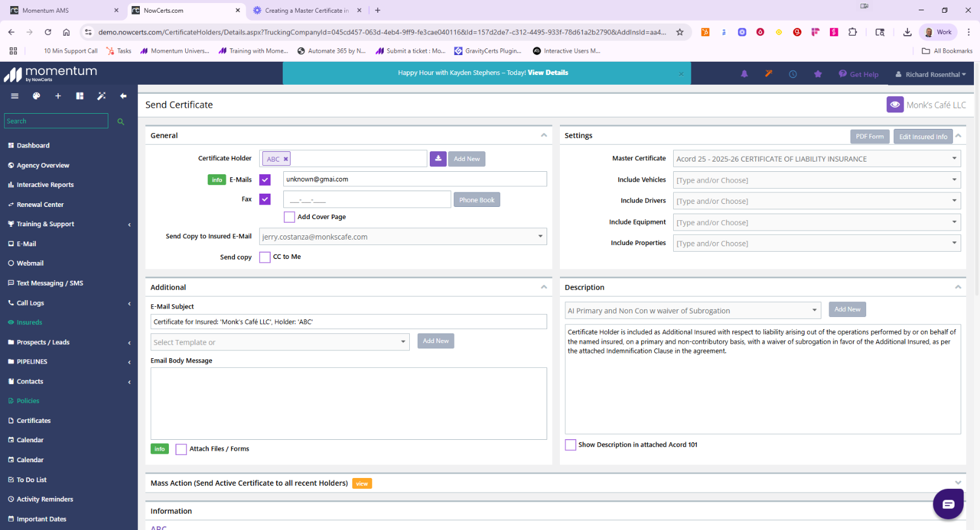Open the notifications bell icon
This screenshot has width=980, height=530.
[x=745, y=74]
